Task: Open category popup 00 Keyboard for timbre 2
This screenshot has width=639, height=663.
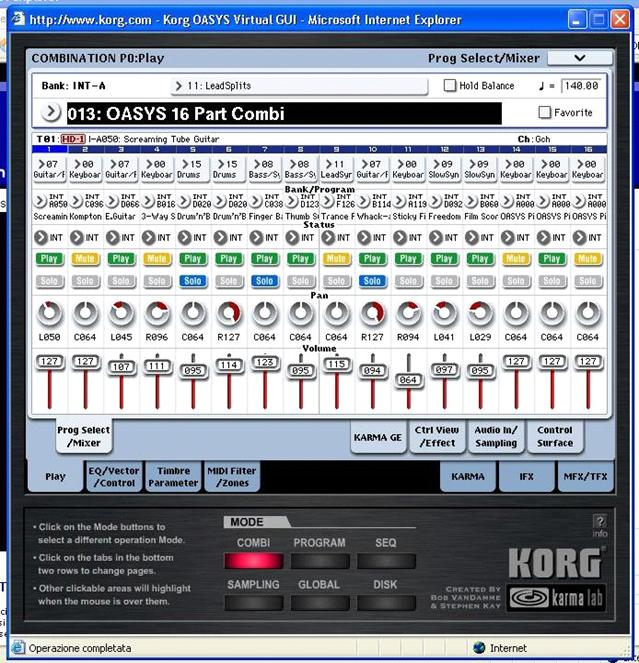Action: [x=85, y=168]
